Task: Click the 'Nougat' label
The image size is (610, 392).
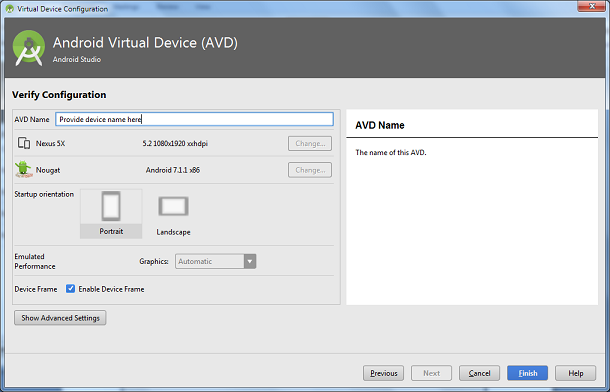Action: pos(48,170)
